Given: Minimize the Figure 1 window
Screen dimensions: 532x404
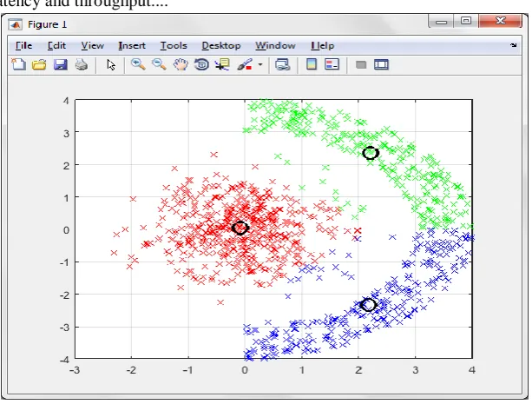Looking at the screenshot, I should tap(441, 22).
